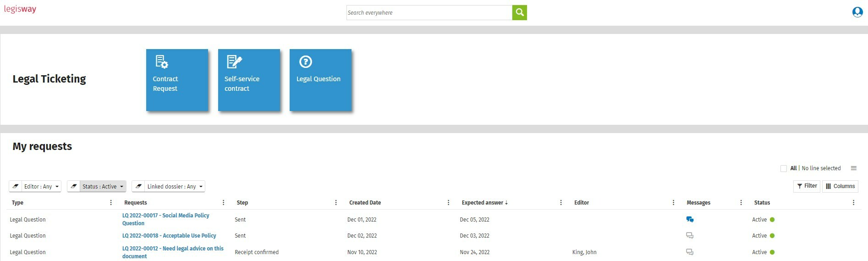
Task: Check the All rows checkbox
Action: click(783, 168)
